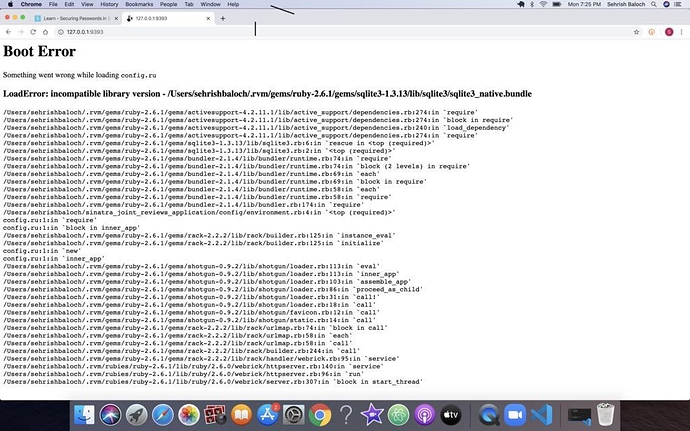
Task: Open the File menu
Action: [x=53, y=4]
